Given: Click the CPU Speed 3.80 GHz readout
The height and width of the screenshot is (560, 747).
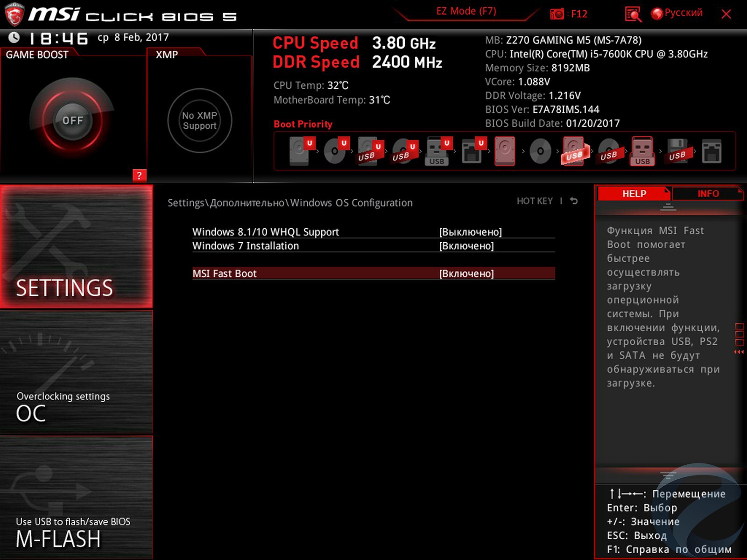Looking at the screenshot, I should click(354, 43).
